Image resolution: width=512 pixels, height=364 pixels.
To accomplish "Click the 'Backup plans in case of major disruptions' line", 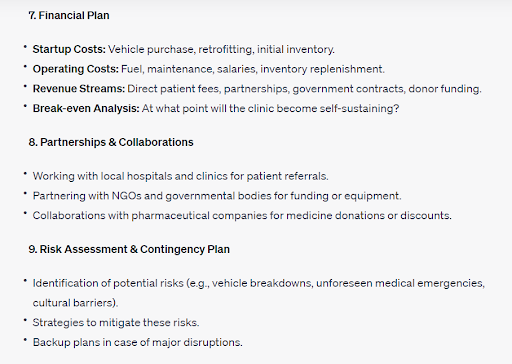I will coord(138,342).
